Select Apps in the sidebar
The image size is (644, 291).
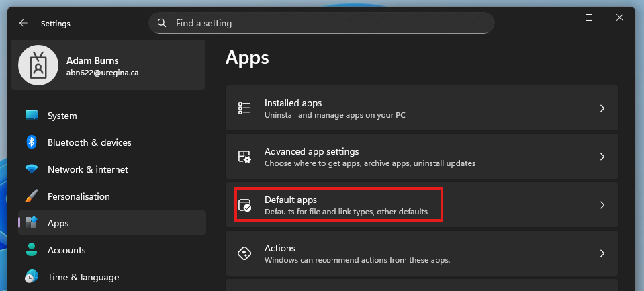tap(111, 222)
